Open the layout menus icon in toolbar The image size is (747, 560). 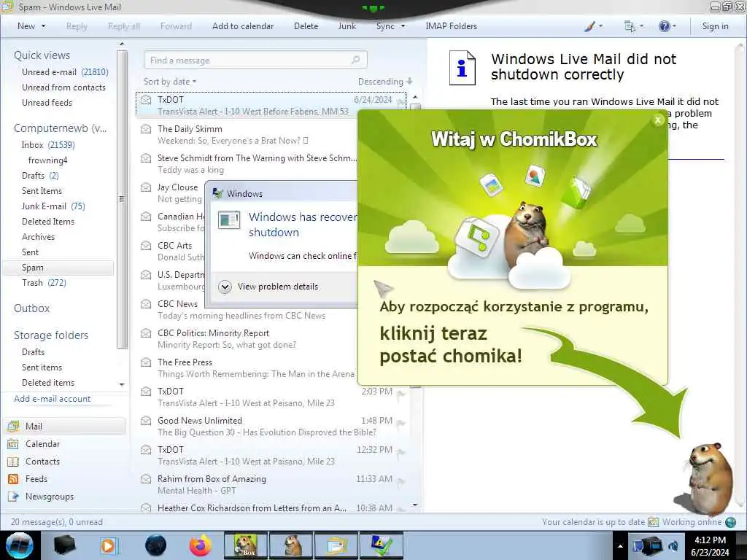pyautogui.click(x=634, y=26)
